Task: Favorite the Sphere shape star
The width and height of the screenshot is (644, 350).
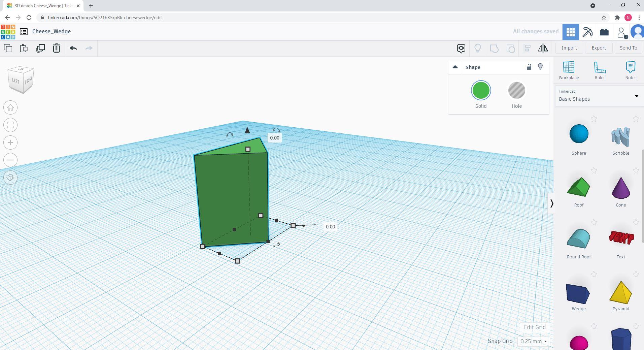Action: coord(594,119)
